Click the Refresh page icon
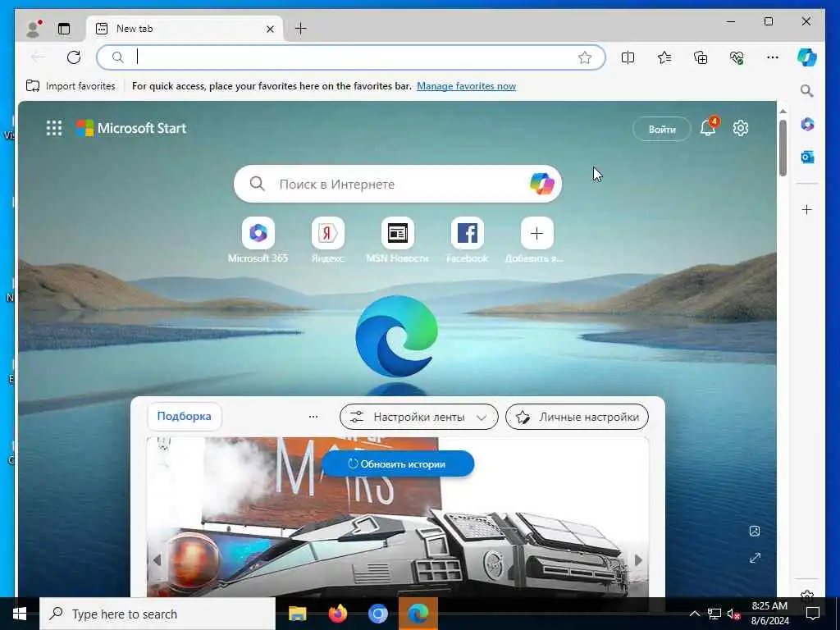840x630 pixels. pos(74,57)
